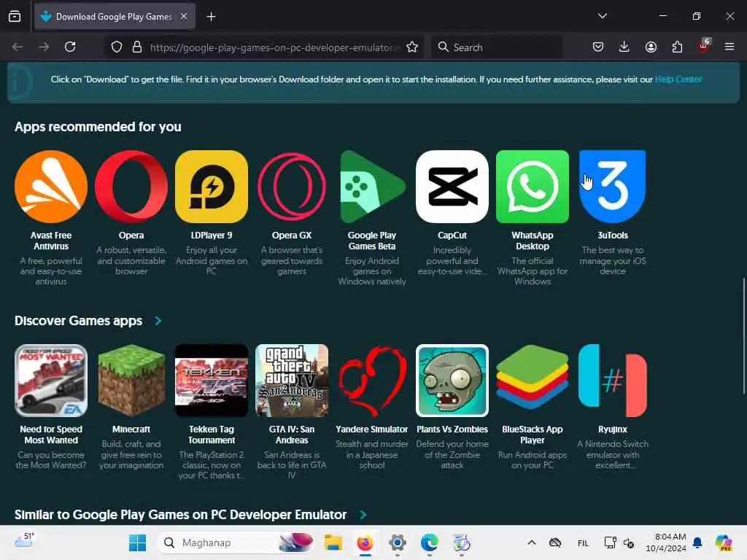Screen dimensions: 747x560
Task: Open the notifications bell
Action: [697, 542]
